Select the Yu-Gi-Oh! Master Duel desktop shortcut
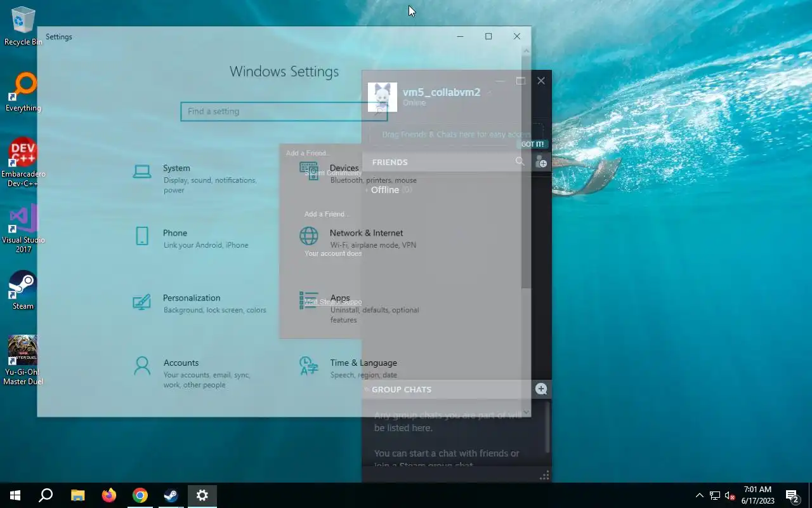The height and width of the screenshot is (508, 812). pos(23,361)
